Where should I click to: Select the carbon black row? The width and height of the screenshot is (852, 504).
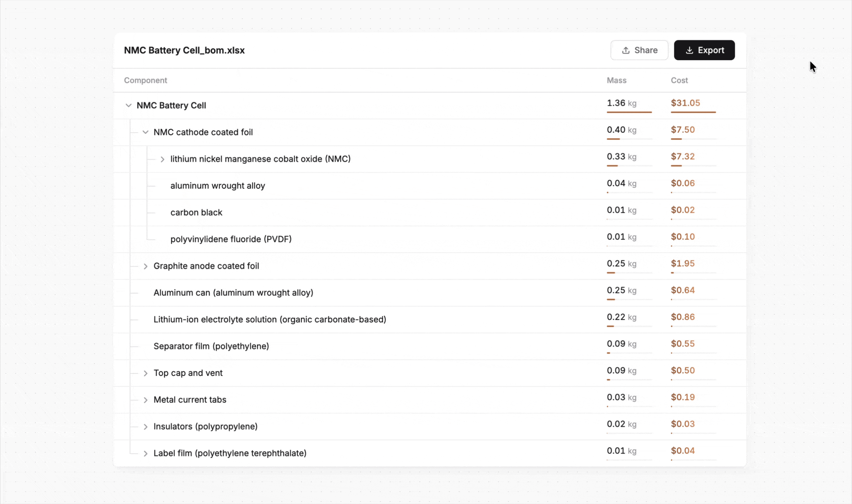[x=430, y=213]
